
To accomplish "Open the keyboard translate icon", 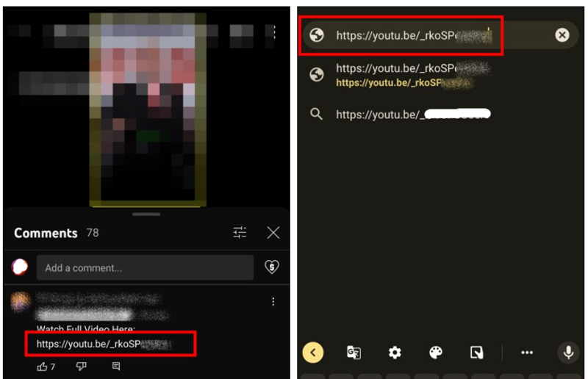I will [x=354, y=353].
